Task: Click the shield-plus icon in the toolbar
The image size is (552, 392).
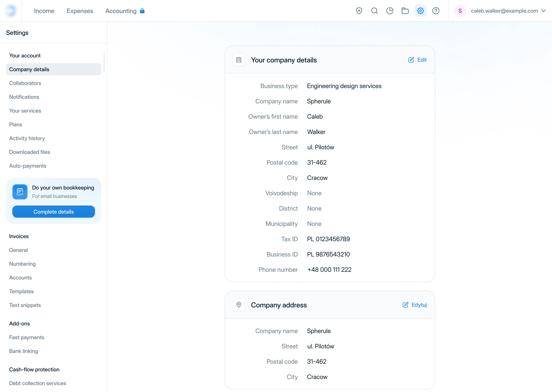Action: [x=359, y=11]
